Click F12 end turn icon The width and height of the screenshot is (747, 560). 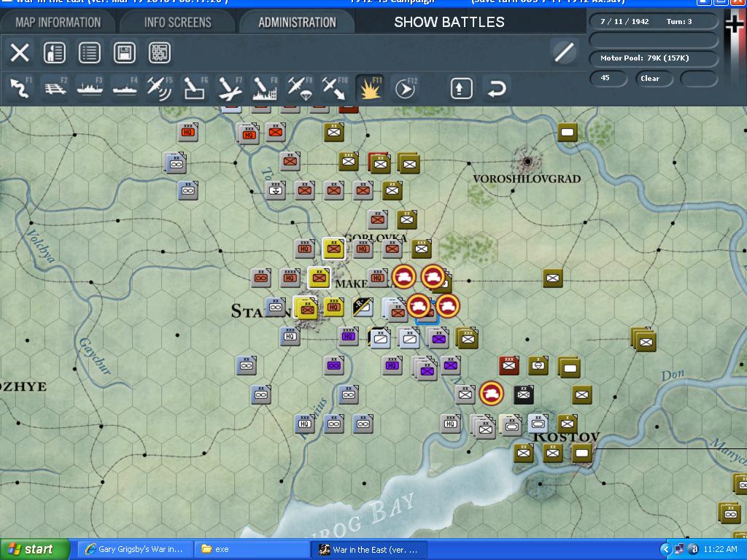coord(406,88)
